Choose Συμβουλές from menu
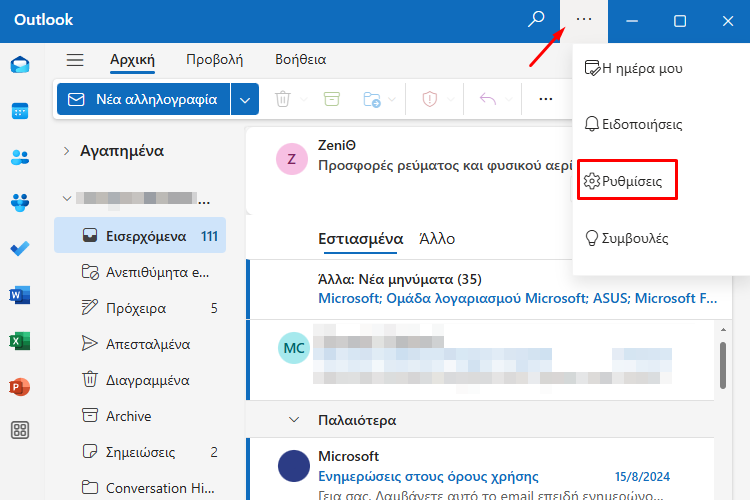Screen dimensions: 750x500 (627, 238)
